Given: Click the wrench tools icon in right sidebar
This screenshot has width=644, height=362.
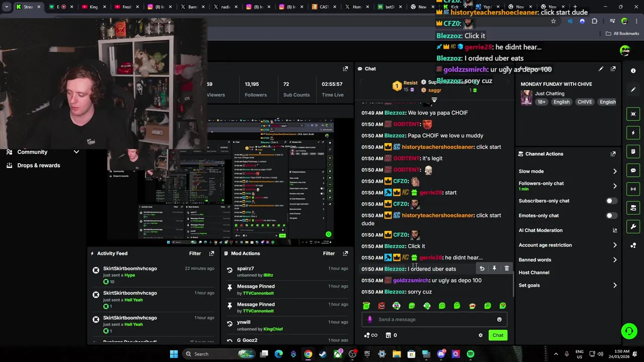Looking at the screenshot, I should (x=633, y=227).
